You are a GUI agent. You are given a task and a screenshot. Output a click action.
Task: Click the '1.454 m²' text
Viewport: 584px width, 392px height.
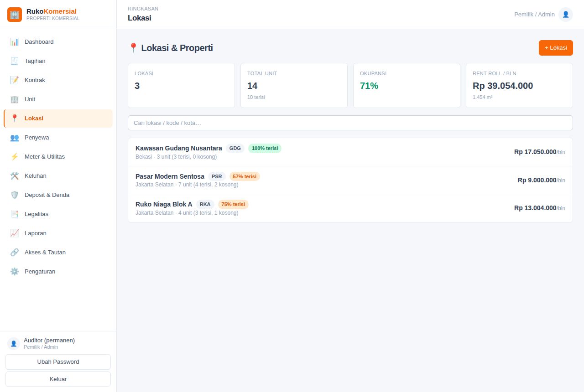(482, 97)
